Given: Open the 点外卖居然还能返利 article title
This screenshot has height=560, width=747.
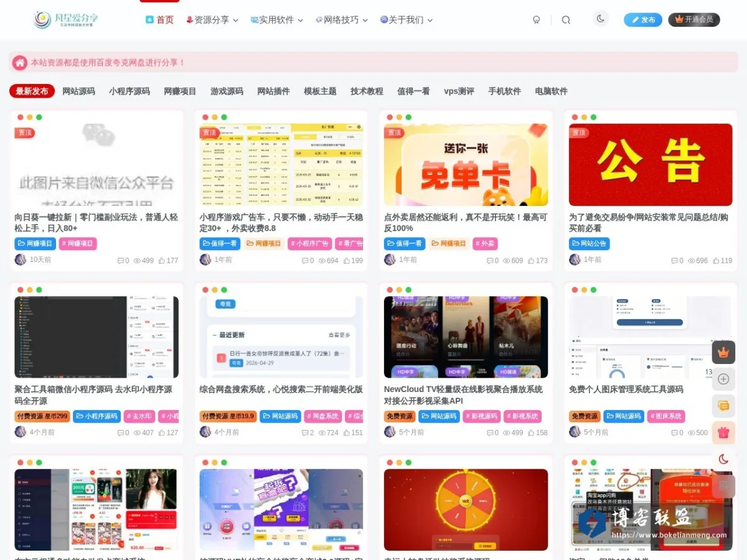Looking at the screenshot, I should pos(466,223).
